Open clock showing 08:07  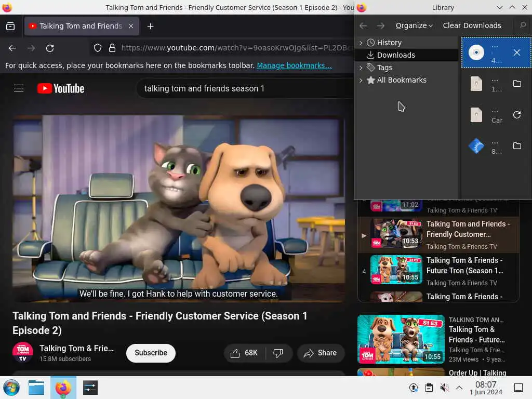(x=486, y=388)
